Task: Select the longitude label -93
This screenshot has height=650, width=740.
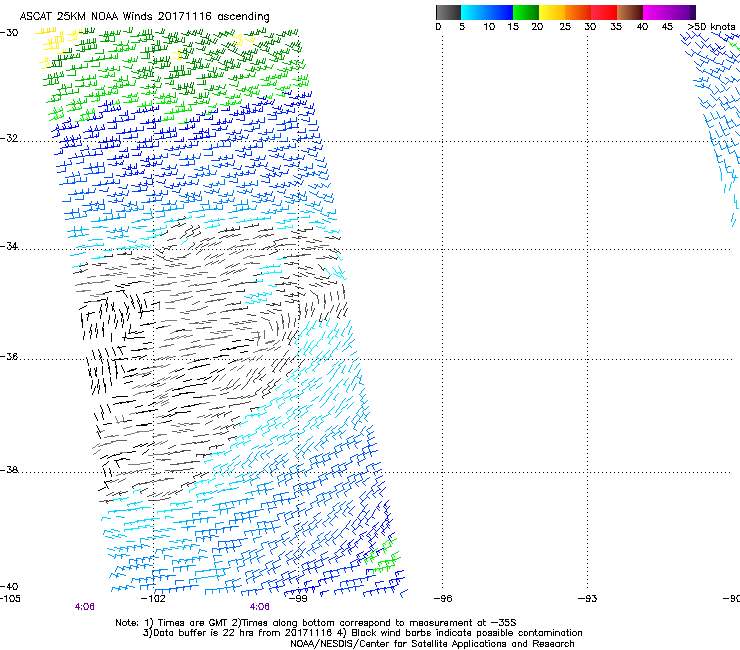Action: click(x=588, y=599)
